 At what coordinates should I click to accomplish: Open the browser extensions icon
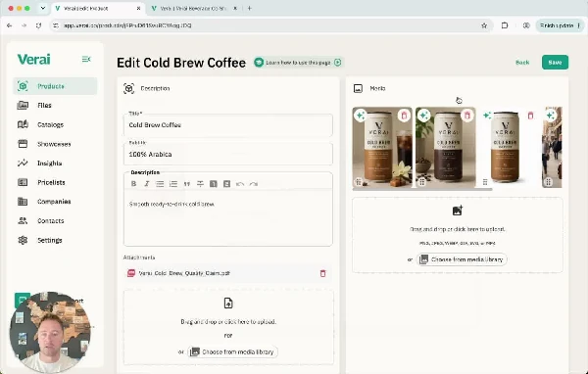point(505,25)
